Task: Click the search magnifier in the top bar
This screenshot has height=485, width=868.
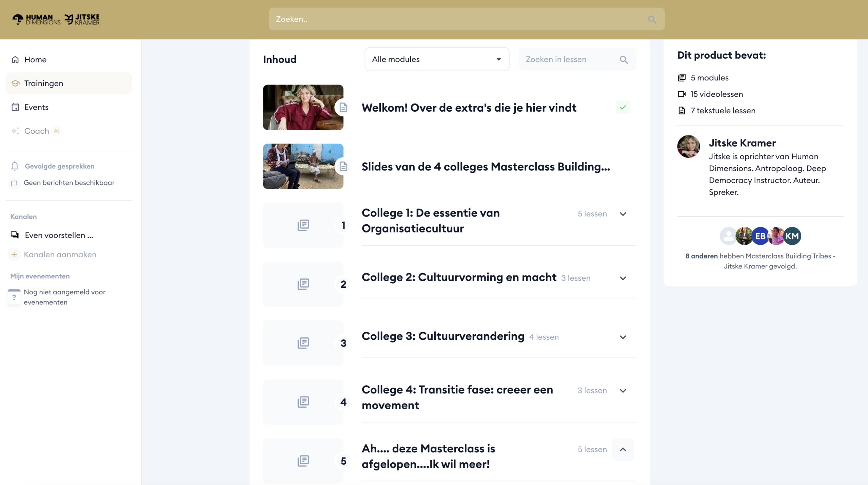Action: pyautogui.click(x=652, y=19)
